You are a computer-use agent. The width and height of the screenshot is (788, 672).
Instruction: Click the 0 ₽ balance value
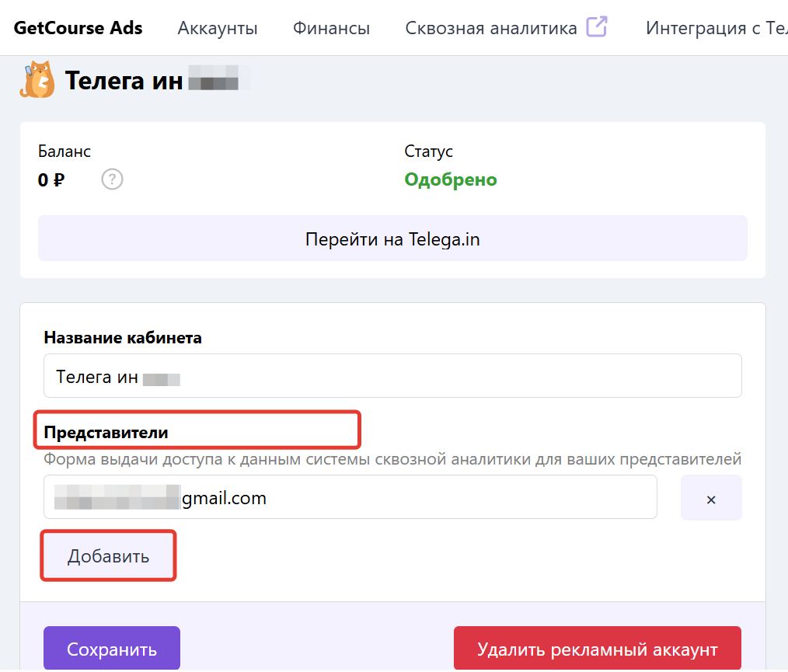[51, 179]
